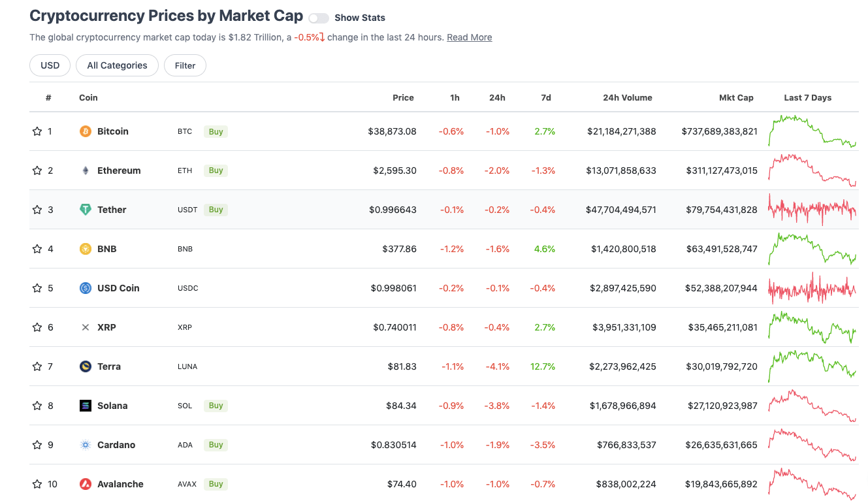The height and width of the screenshot is (503, 868).
Task: Open the Solana name link
Action: tap(112, 406)
